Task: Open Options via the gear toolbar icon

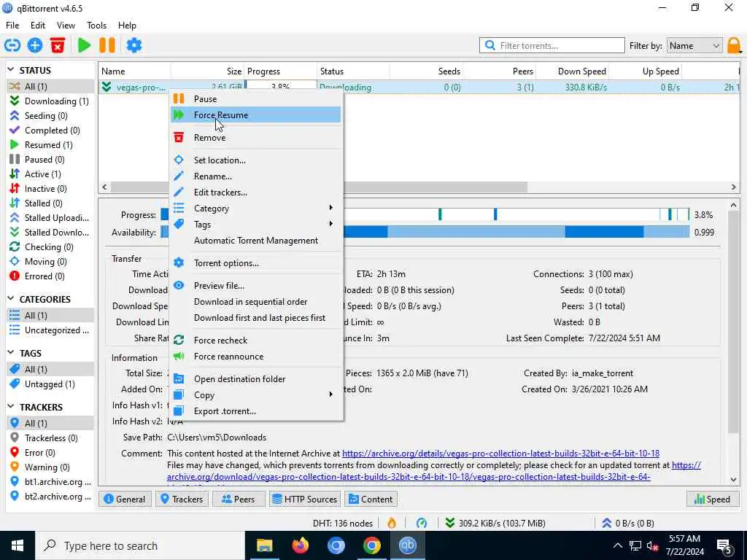Action: 134,45
